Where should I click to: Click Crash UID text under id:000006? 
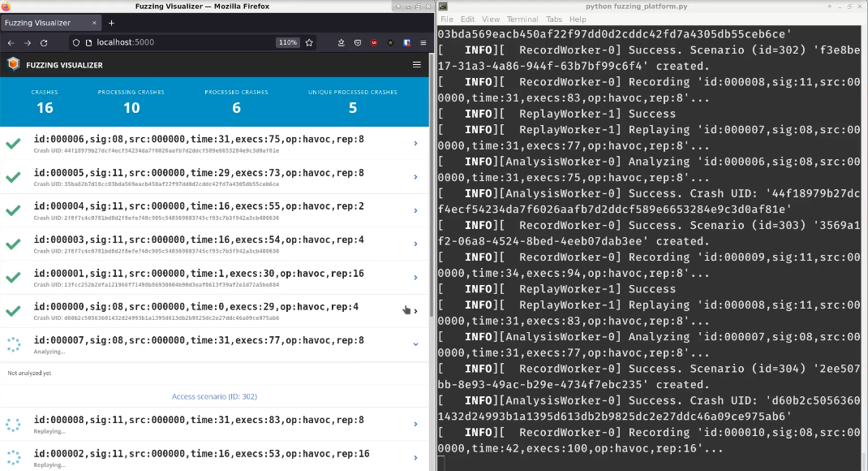(156, 151)
